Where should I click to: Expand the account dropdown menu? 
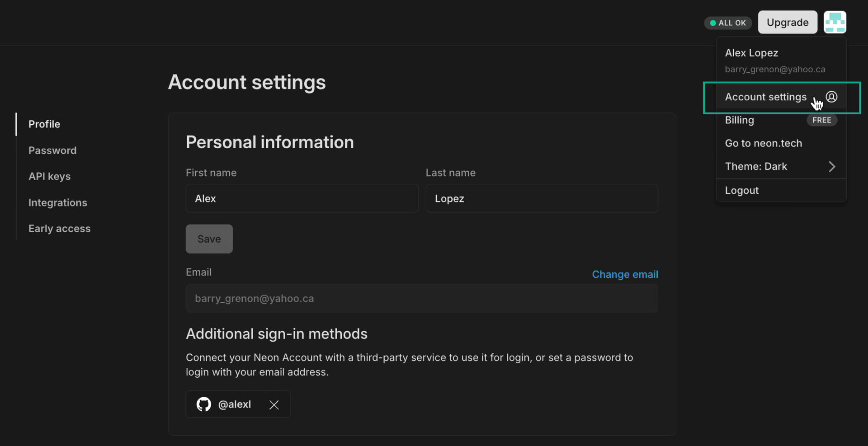point(835,22)
